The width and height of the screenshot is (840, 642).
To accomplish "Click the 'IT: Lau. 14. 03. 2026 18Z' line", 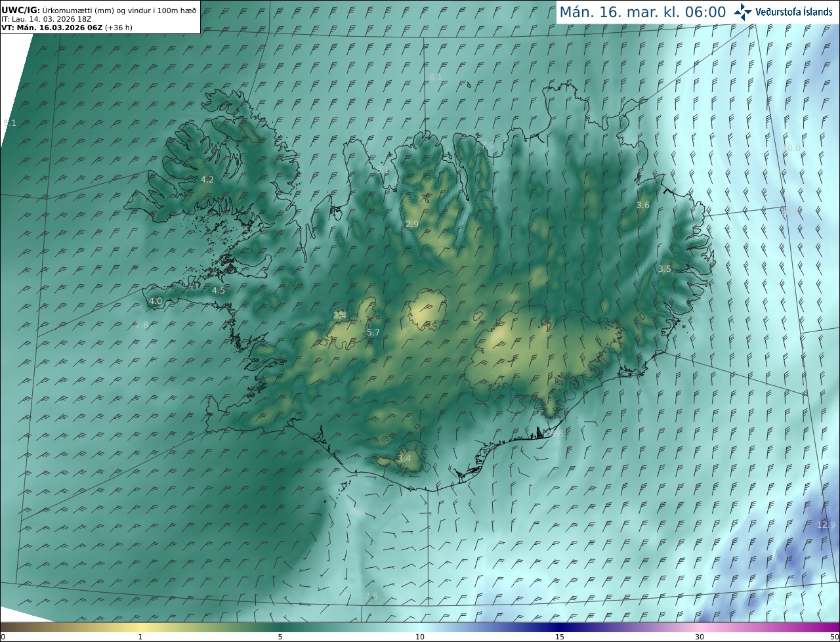I will point(47,19).
